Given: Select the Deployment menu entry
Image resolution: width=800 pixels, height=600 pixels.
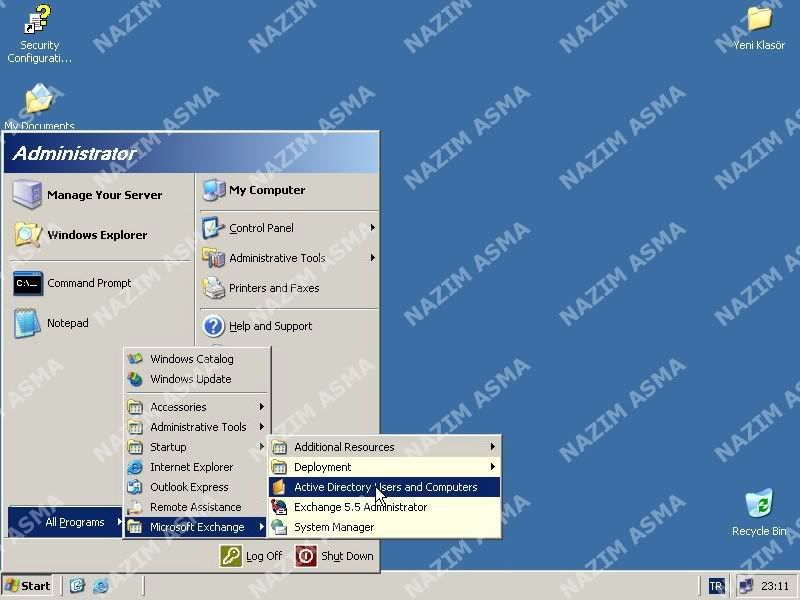Looking at the screenshot, I should pyautogui.click(x=384, y=467).
